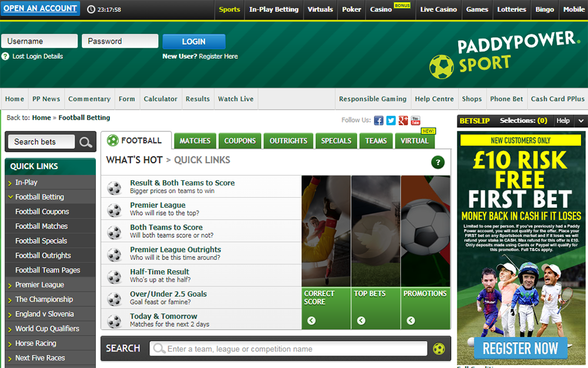Image resolution: width=588 pixels, height=368 pixels.
Task: Select the Teams tab
Action: tap(376, 141)
